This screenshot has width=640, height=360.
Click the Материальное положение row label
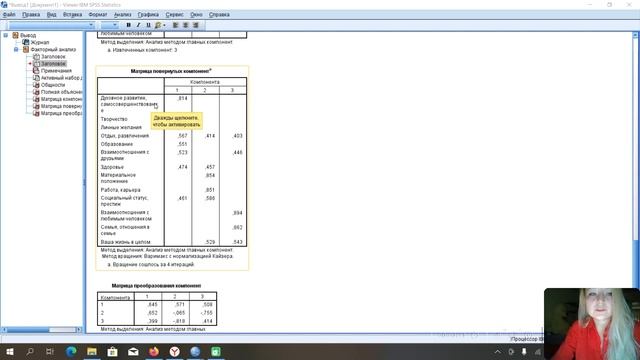[118, 178]
